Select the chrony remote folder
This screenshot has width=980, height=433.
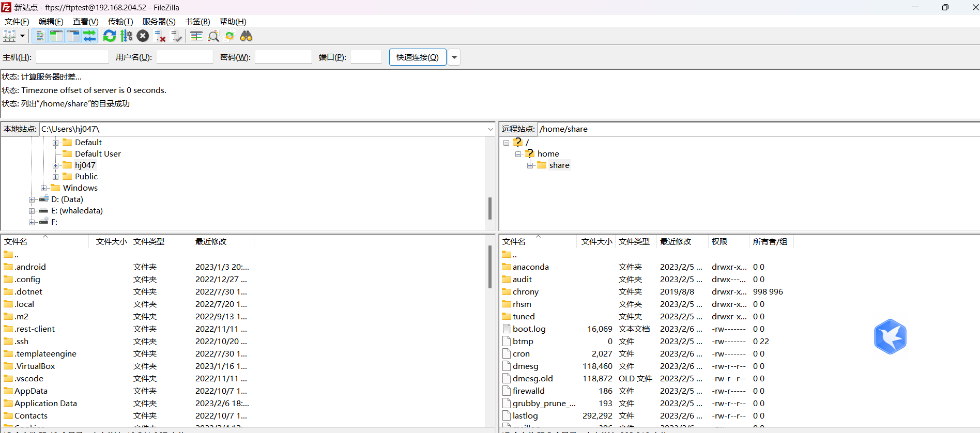pos(525,292)
